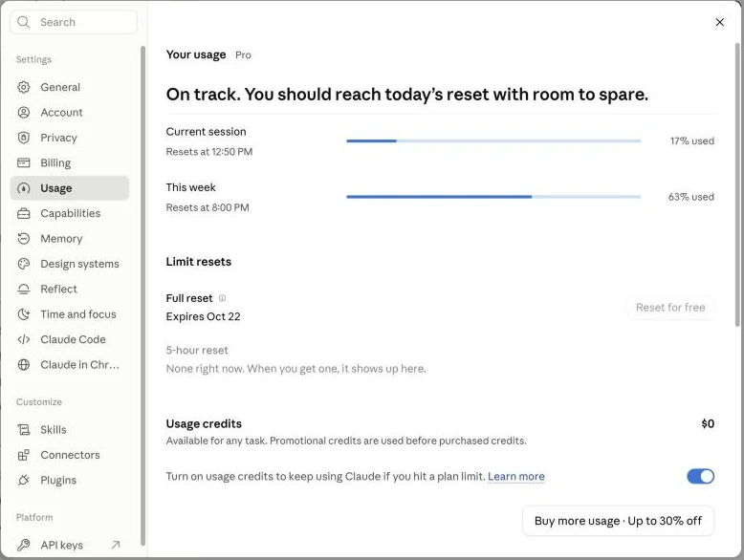Go to Claude Code settings
744x560 pixels.
pos(69,339)
